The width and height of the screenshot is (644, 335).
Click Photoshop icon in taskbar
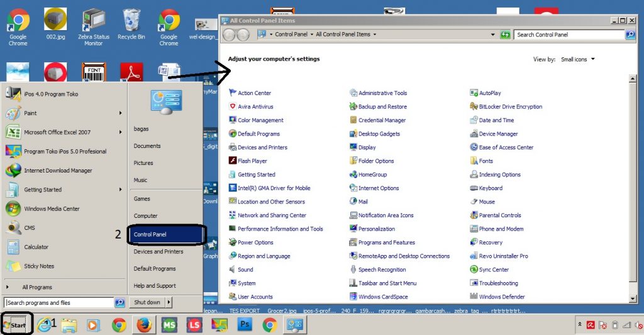click(245, 325)
